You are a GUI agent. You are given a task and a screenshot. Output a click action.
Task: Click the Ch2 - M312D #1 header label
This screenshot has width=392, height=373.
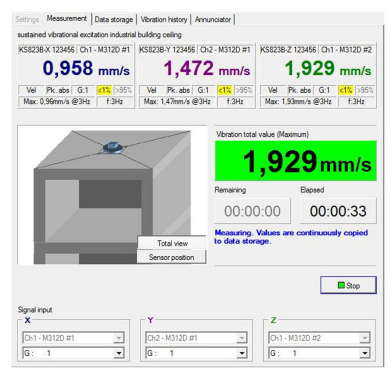226,50
